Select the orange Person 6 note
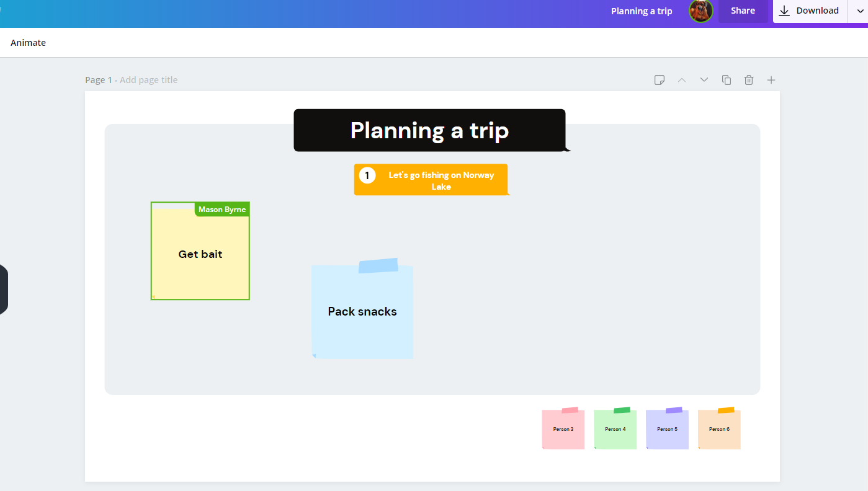Image resolution: width=868 pixels, height=491 pixels. [x=720, y=428]
